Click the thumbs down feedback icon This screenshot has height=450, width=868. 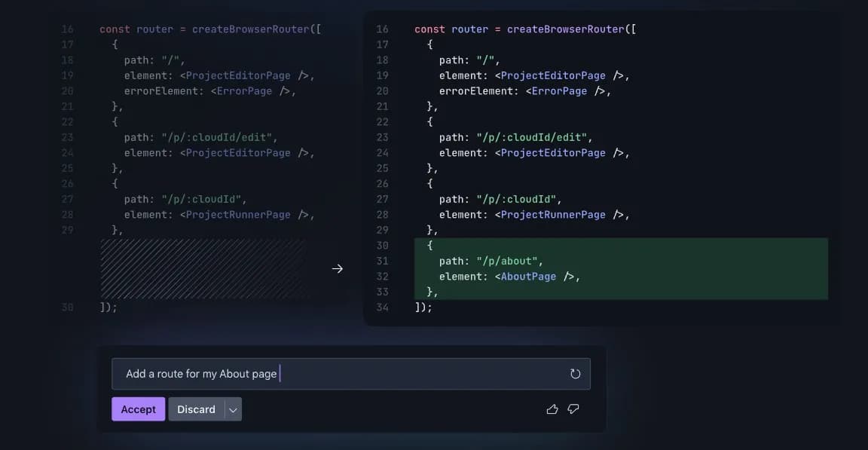click(573, 409)
